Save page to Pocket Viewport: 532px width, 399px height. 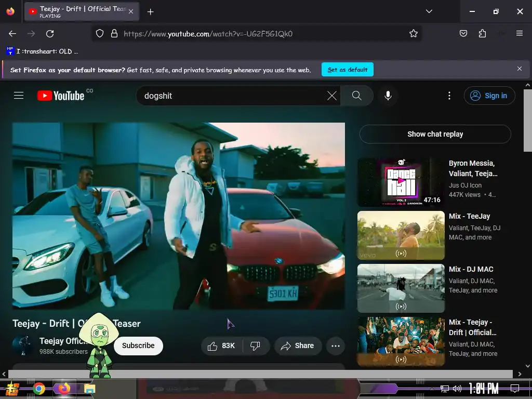click(x=463, y=33)
